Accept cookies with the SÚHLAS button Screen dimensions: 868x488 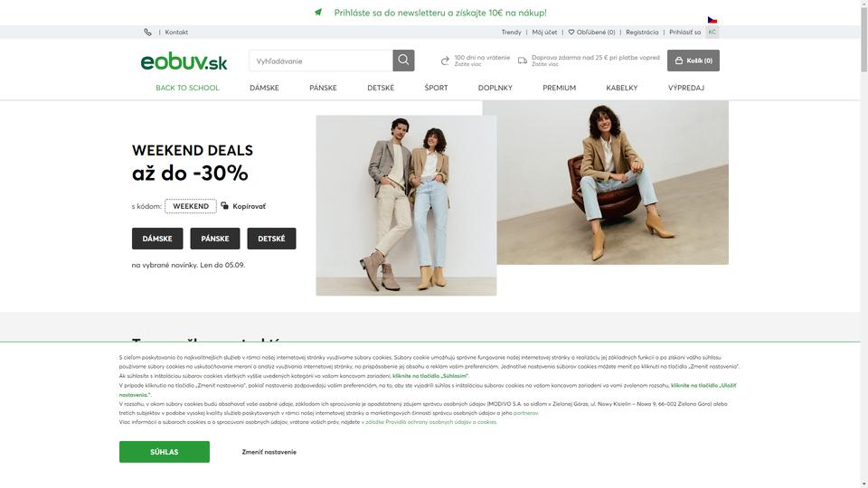[x=165, y=452]
